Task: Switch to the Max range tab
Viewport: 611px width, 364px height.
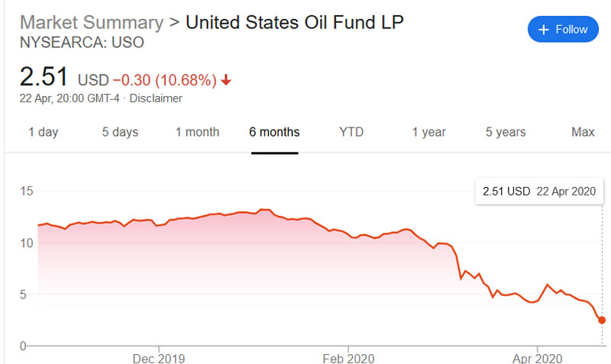Action: pos(583,132)
